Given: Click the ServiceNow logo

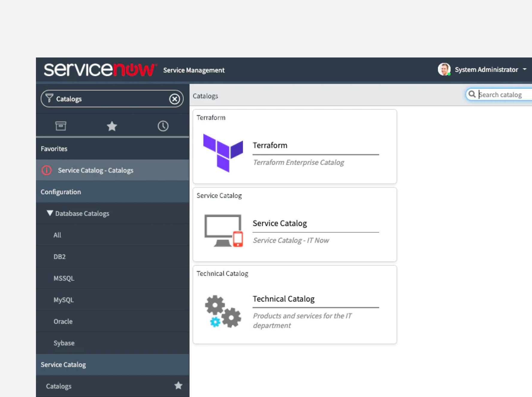Looking at the screenshot, I should pos(99,69).
